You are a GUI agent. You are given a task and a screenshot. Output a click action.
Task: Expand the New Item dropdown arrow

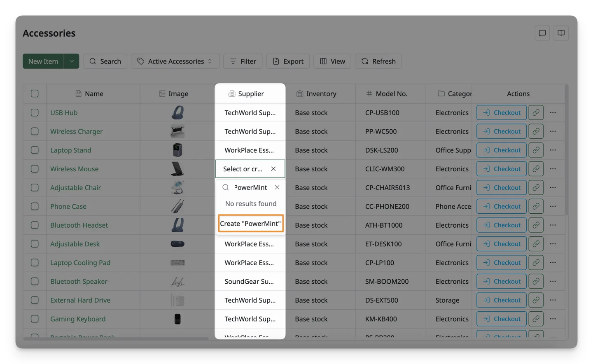click(x=72, y=61)
